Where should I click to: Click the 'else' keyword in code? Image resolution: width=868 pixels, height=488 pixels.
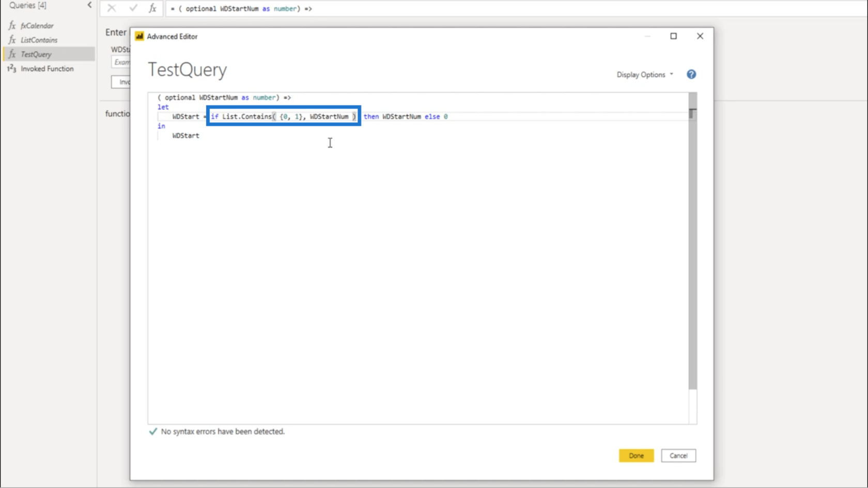coord(432,117)
